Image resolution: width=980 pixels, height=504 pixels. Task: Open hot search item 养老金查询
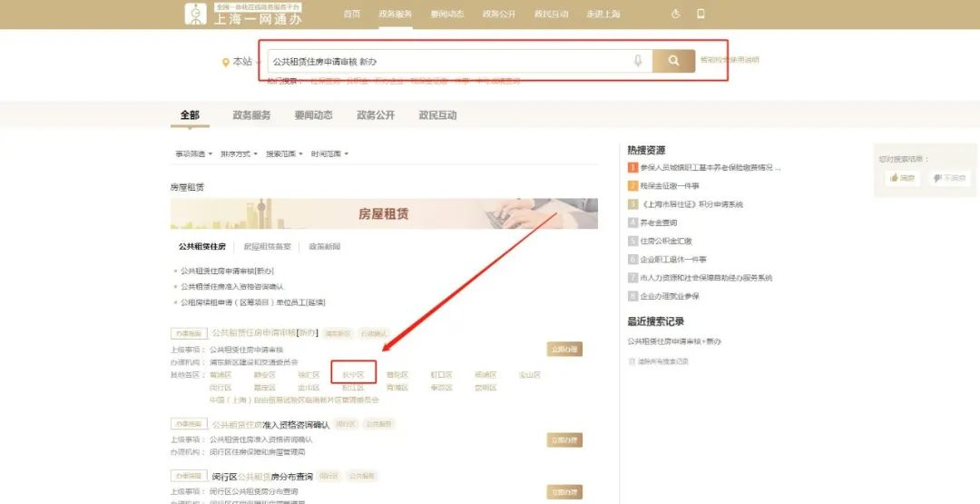658,222
